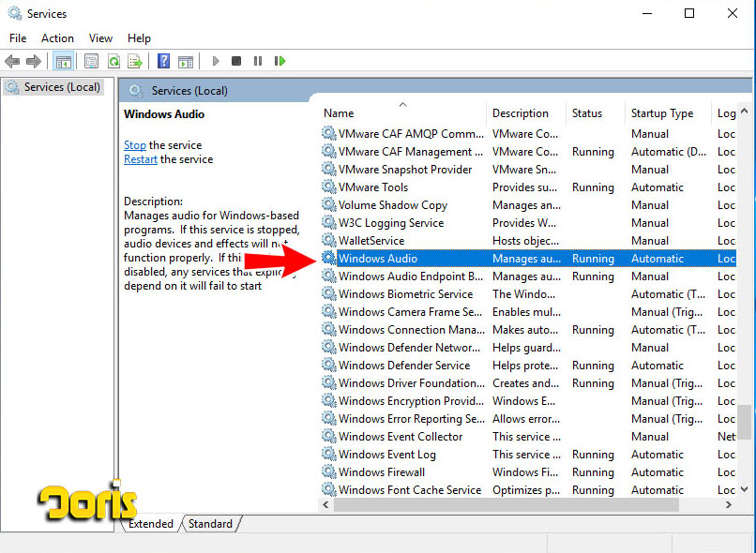
Task: Select the Windows Error Reporting Se... service
Action: pos(528,419)
